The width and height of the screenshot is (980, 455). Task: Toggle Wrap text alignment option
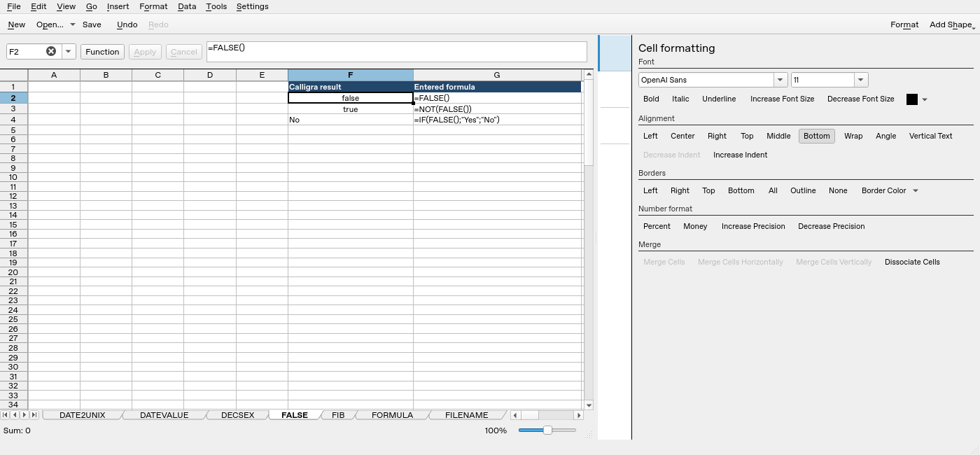pos(853,136)
